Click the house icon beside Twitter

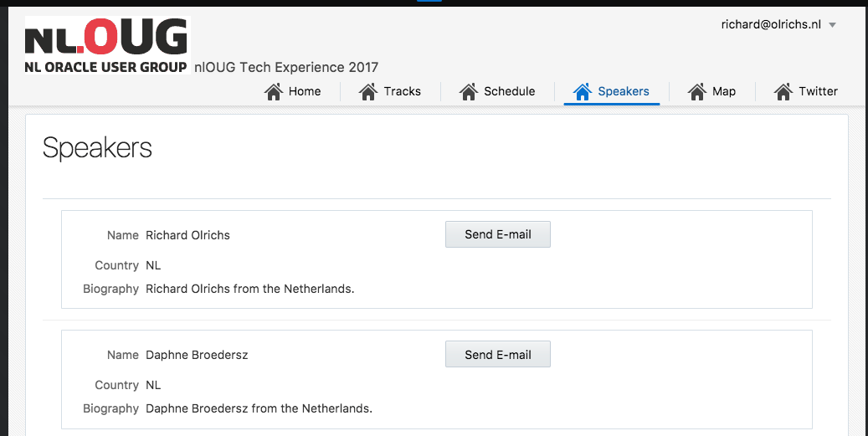click(783, 91)
